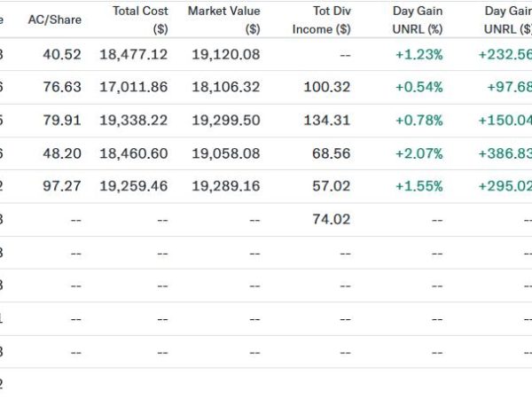Screen dimensions: 532x399
Task: Select the 19,058.08 market value cell
Action: point(226,153)
